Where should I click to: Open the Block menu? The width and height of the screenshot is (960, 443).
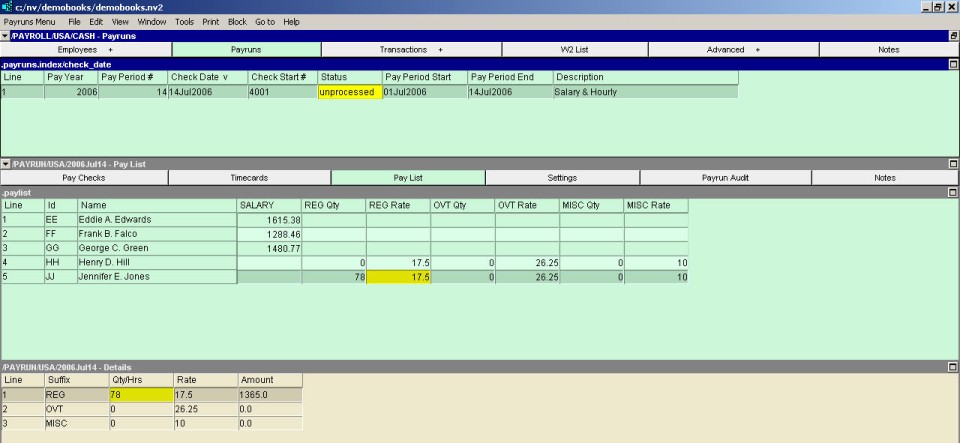tap(237, 21)
